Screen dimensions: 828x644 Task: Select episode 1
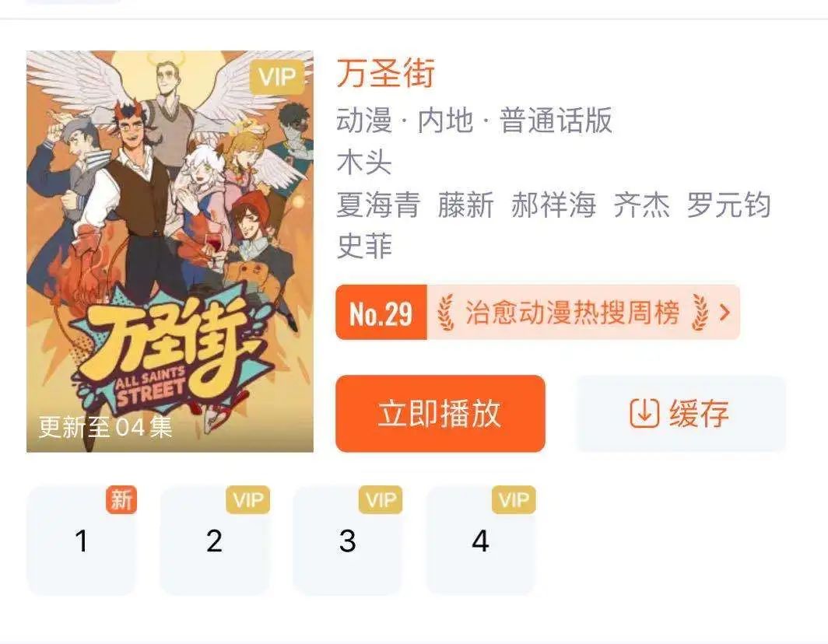click(x=81, y=541)
